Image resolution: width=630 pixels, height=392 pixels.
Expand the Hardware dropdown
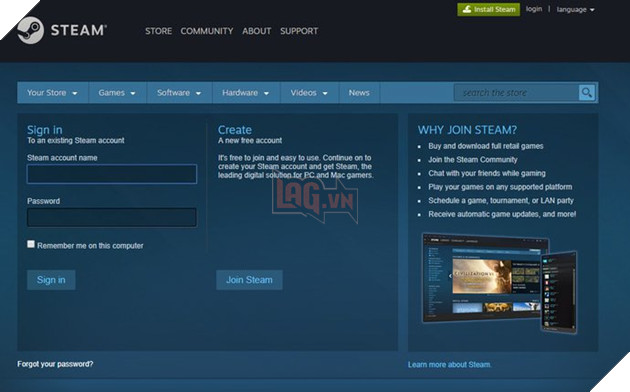(246, 93)
